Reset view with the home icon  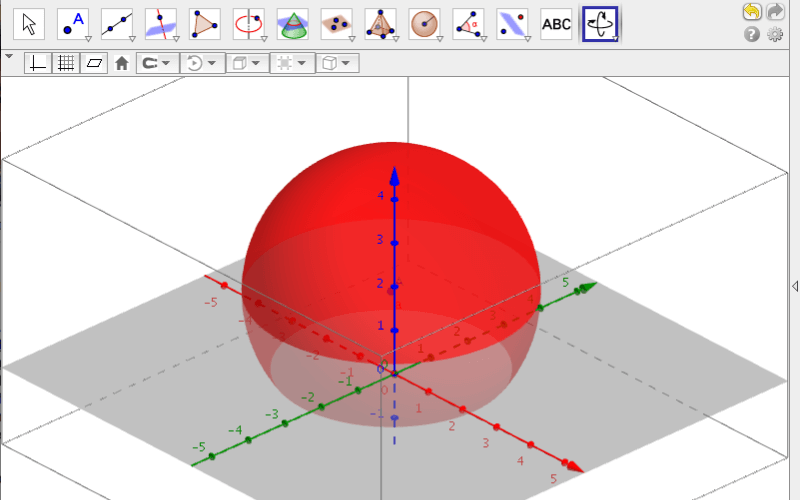pos(122,63)
